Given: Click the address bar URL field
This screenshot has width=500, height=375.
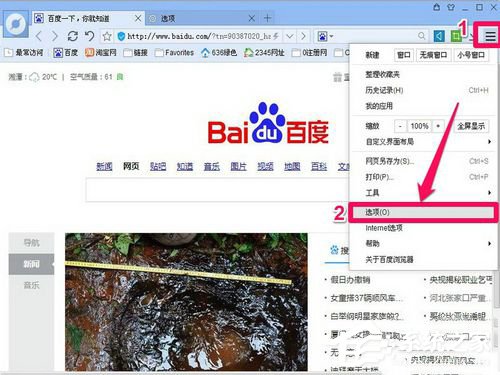Looking at the screenshot, I should [x=199, y=36].
